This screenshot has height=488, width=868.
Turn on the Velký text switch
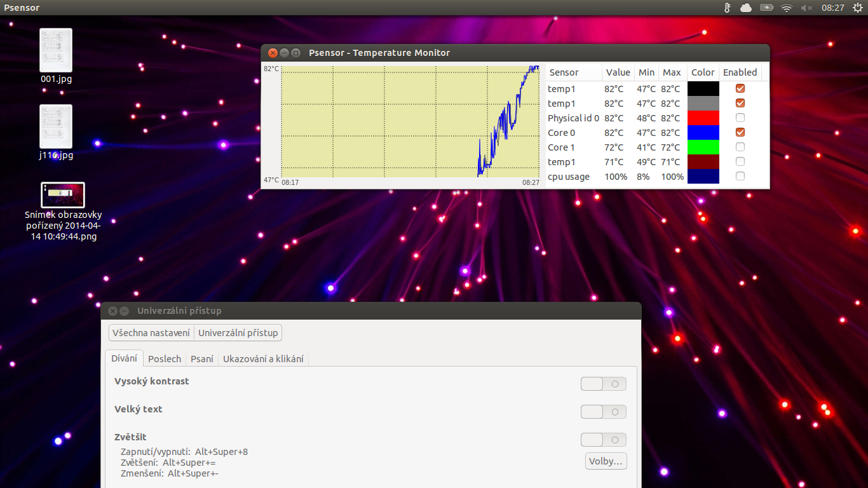pos(603,412)
